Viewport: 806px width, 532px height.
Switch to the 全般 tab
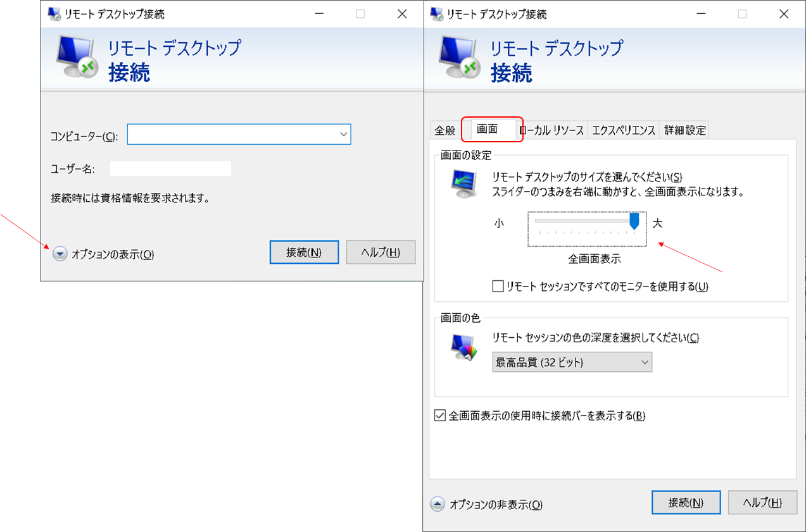point(445,130)
